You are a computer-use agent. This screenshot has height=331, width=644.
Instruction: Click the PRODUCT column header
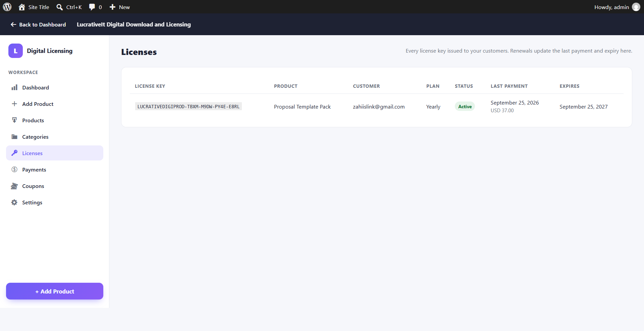pos(286,86)
